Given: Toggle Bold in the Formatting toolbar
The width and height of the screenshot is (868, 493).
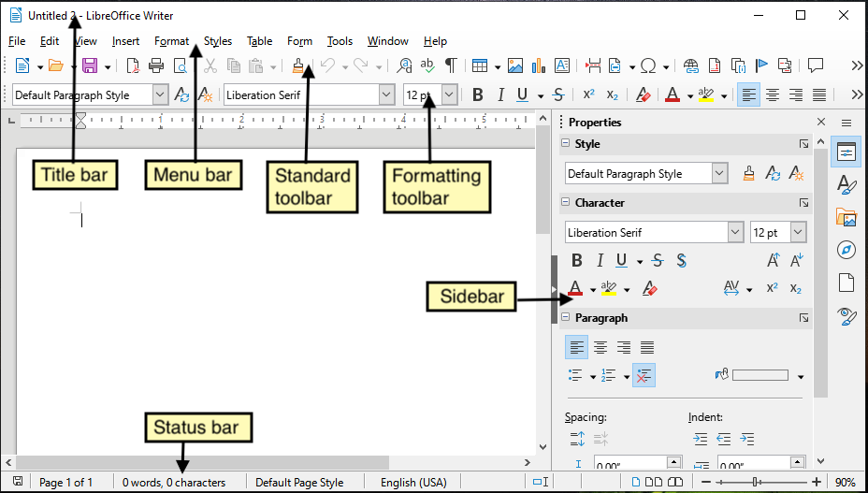Looking at the screenshot, I should pyautogui.click(x=477, y=94).
